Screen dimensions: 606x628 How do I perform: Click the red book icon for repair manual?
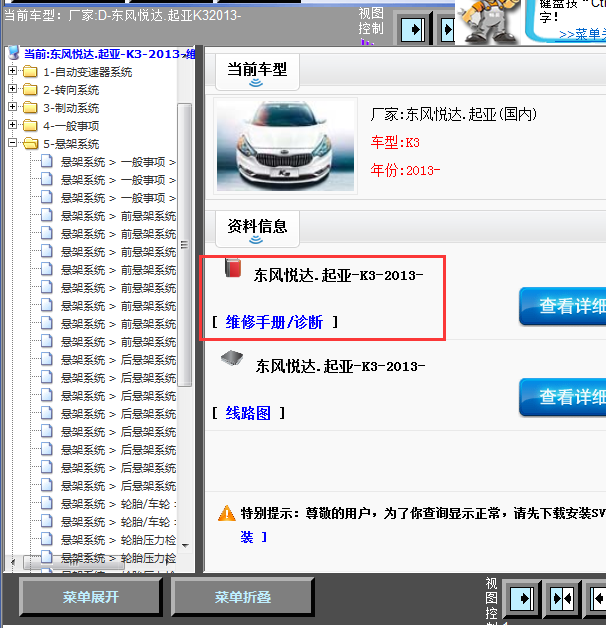click(x=233, y=268)
